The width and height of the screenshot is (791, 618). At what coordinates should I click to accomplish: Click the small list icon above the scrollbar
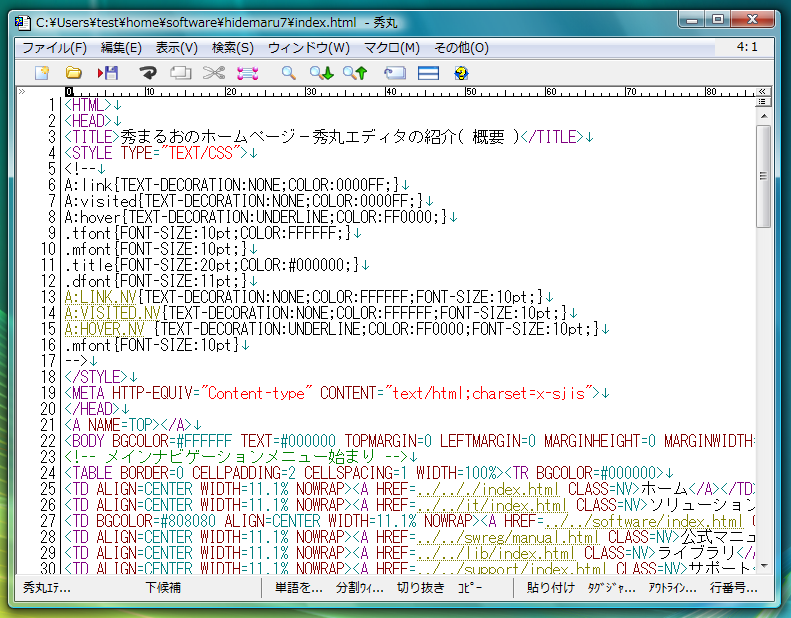click(762, 102)
